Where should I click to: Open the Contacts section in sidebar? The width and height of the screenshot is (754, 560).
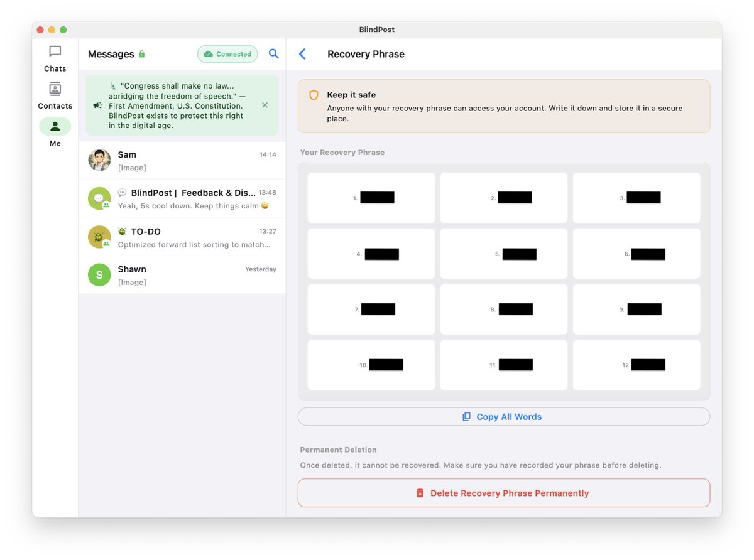pyautogui.click(x=55, y=96)
